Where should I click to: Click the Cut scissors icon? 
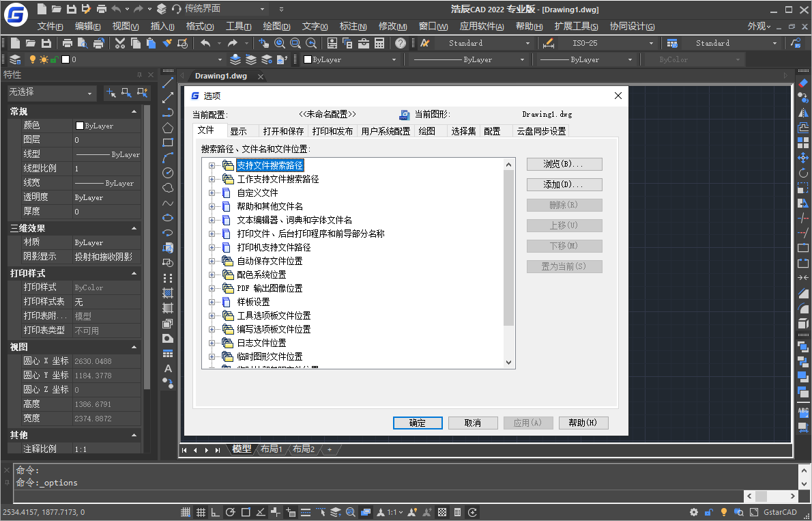119,43
